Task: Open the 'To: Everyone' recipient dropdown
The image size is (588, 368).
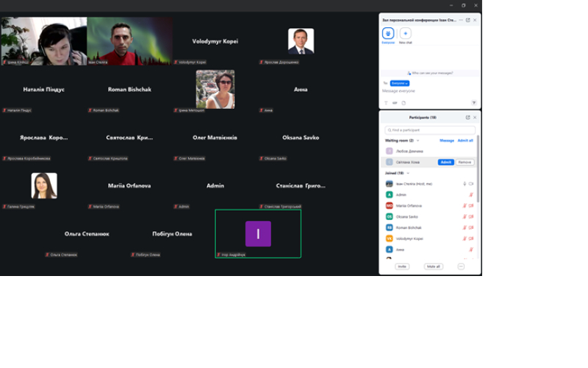Action: pos(399,83)
